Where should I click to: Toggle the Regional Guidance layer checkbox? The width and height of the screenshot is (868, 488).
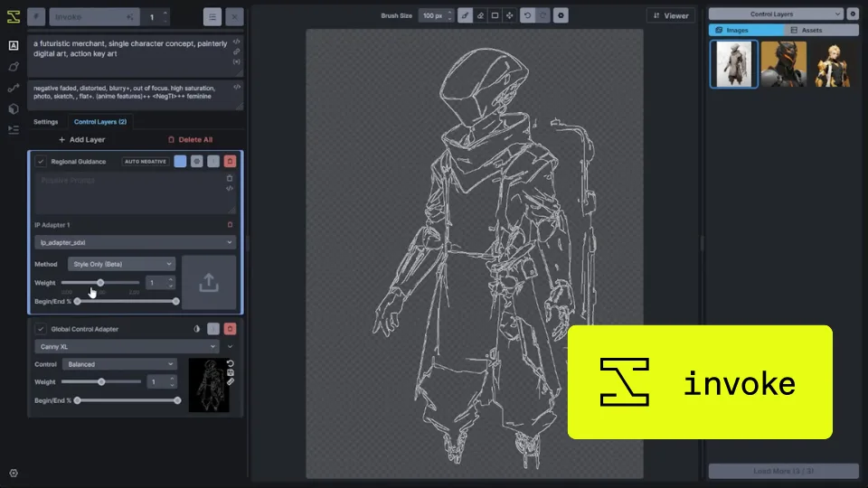pos(41,162)
